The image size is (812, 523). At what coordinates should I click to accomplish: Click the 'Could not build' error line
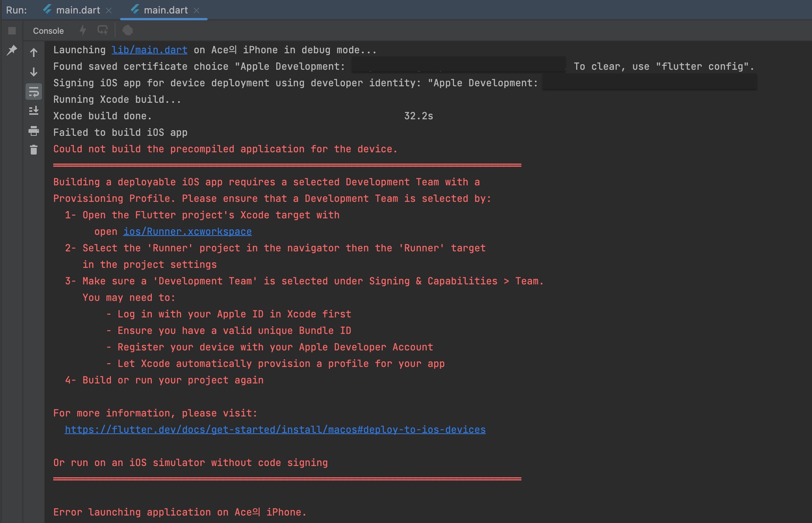(x=225, y=149)
